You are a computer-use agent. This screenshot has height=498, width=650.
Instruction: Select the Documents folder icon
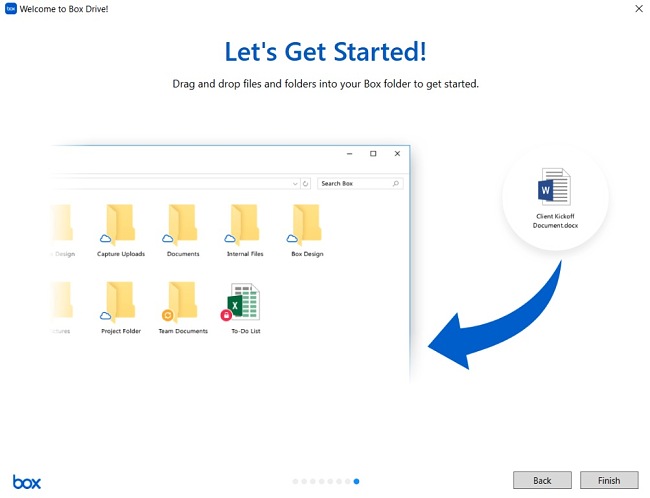coord(183,224)
